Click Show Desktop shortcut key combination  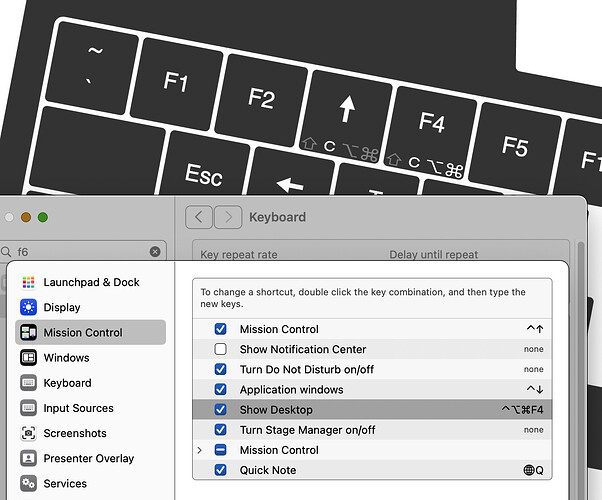(523, 410)
